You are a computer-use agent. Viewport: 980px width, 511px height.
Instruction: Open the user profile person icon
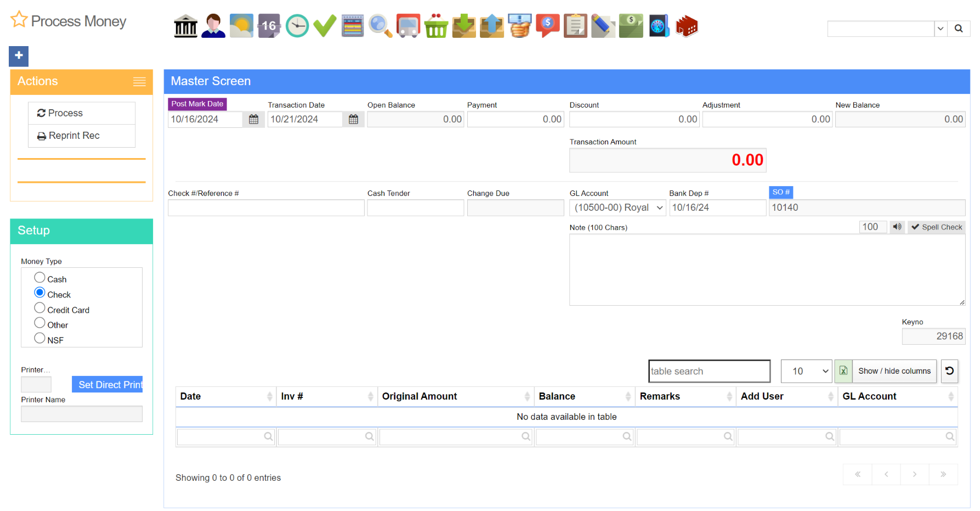213,26
